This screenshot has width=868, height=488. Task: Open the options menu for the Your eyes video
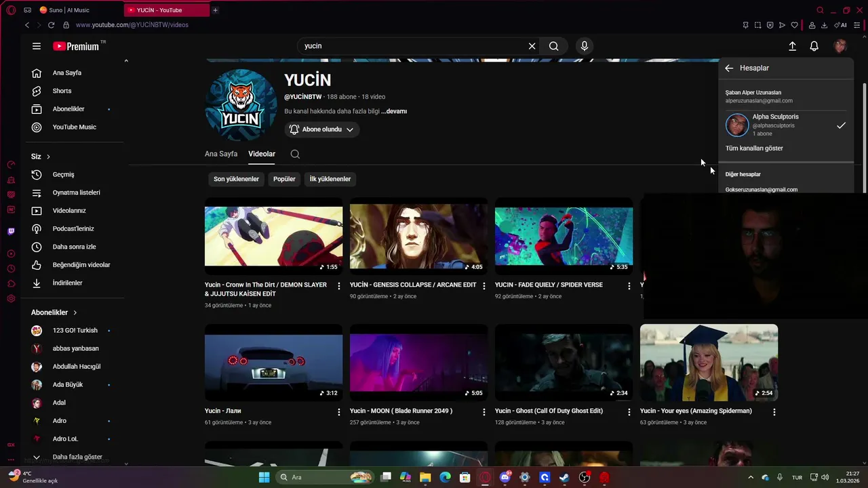point(774,412)
